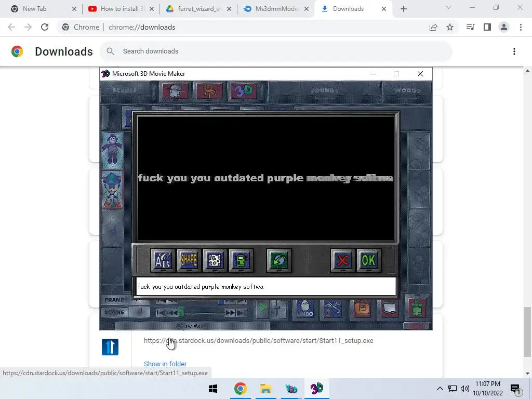Open Chrome's side panel
Screen dimensions: 532x399
[487, 27]
